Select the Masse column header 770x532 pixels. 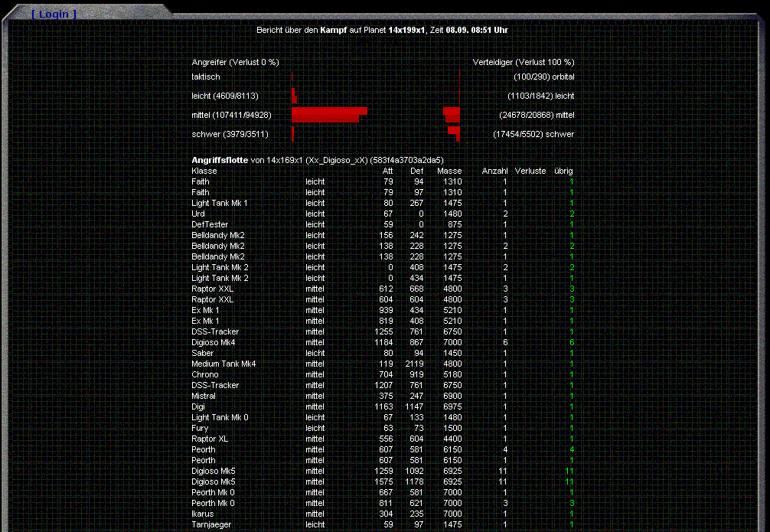tap(449, 171)
